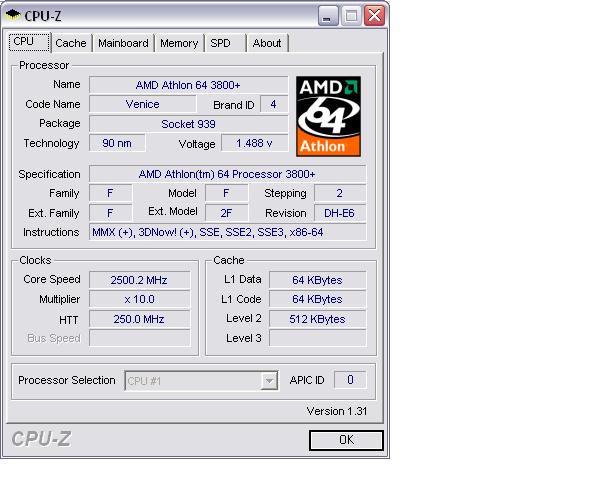Viewport: 600px width, 500px height.
Task: Click the Code Name value Venice
Action: [142, 104]
